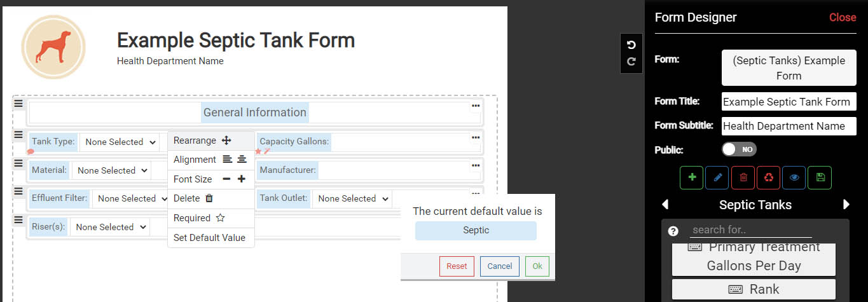Screen dimensions: 868x302
Task: Click the green floppy disk save icon
Action: click(x=820, y=177)
